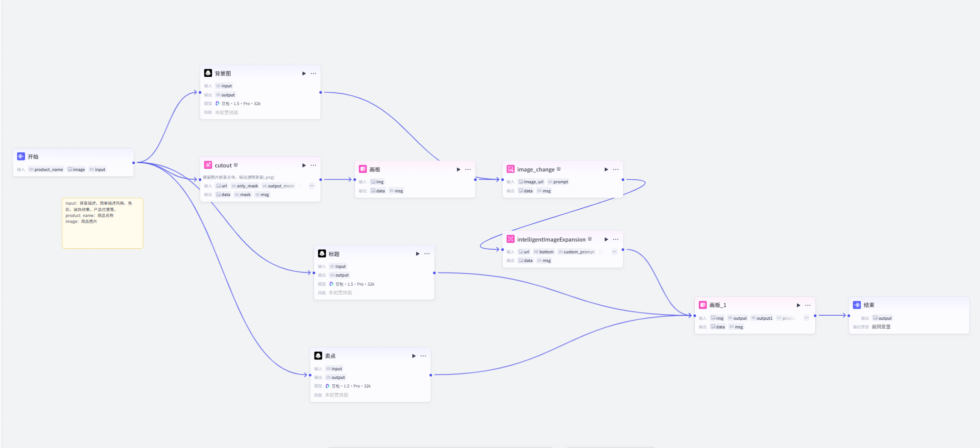The width and height of the screenshot is (980, 448).
Task: Select the 结束 end node title
Action: pyautogui.click(x=869, y=305)
